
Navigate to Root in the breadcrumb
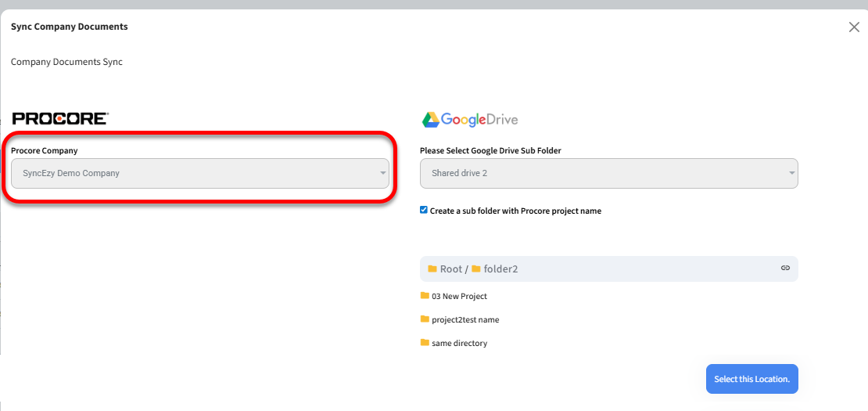pyautogui.click(x=451, y=269)
